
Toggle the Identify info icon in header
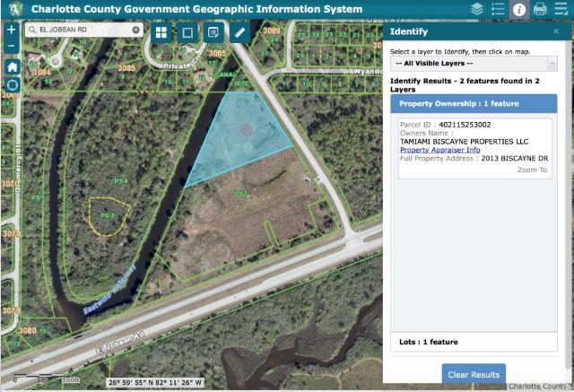pyautogui.click(x=519, y=9)
